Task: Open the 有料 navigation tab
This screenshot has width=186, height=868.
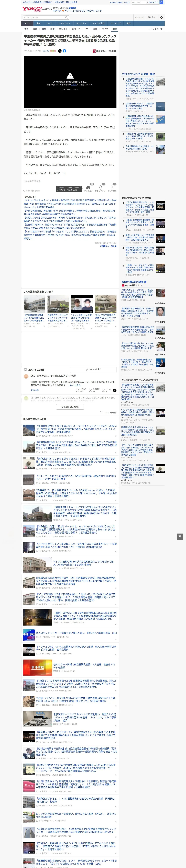Action: [x=128, y=23]
